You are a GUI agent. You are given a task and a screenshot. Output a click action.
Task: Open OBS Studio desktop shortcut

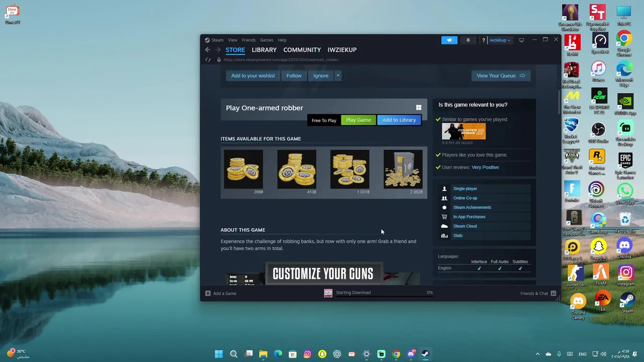click(x=598, y=133)
